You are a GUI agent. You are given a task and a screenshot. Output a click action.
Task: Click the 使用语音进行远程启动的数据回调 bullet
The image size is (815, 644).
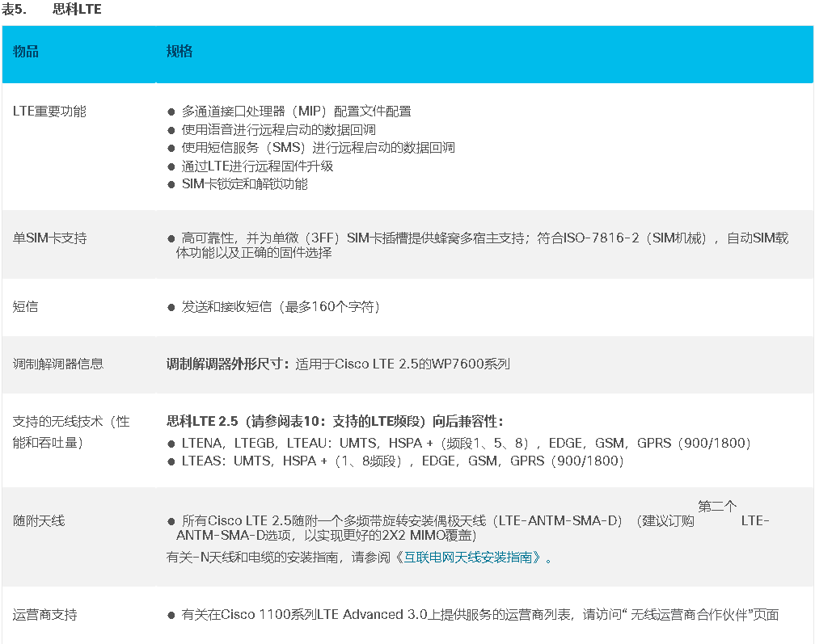[279, 129]
